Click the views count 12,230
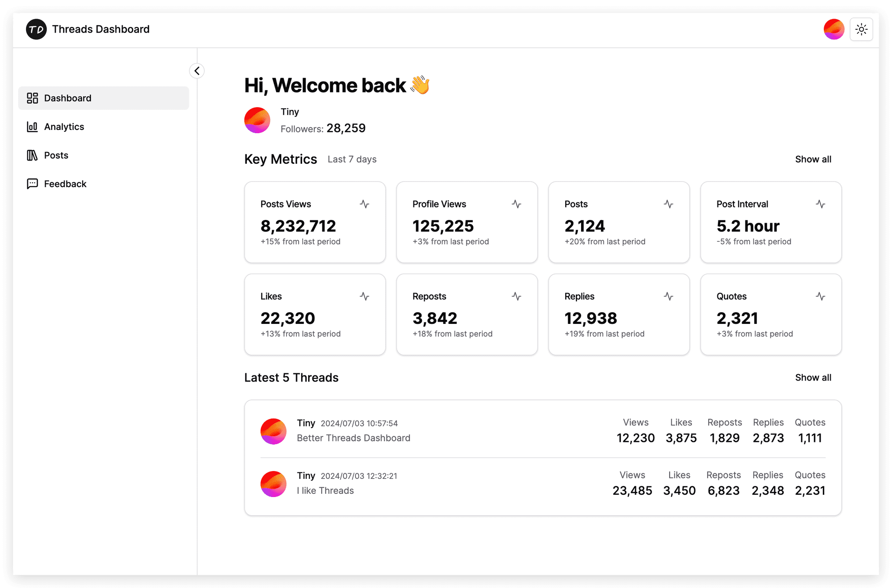 pyautogui.click(x=635, y=438)
